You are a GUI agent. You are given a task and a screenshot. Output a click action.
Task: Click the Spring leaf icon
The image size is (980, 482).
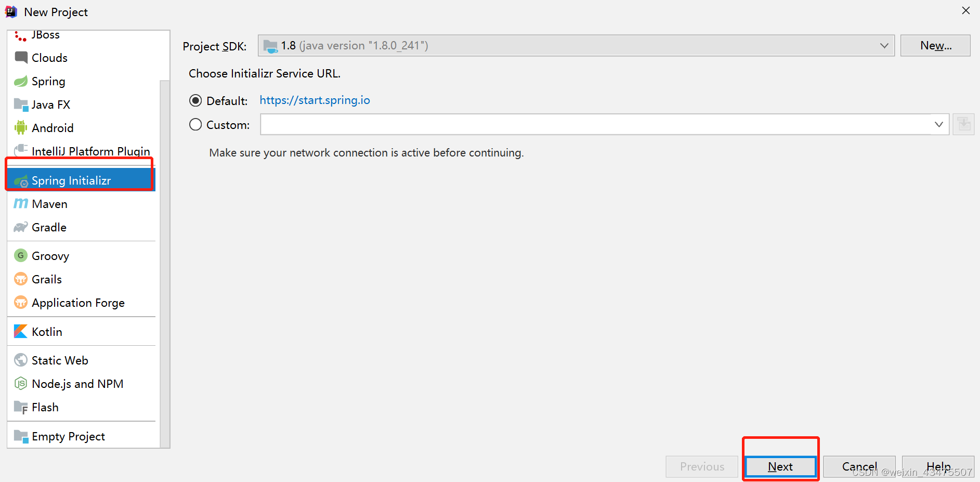21,81
